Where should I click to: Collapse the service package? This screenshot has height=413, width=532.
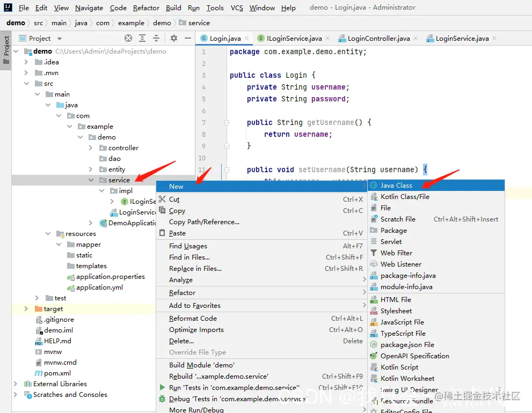pos(91,180)
